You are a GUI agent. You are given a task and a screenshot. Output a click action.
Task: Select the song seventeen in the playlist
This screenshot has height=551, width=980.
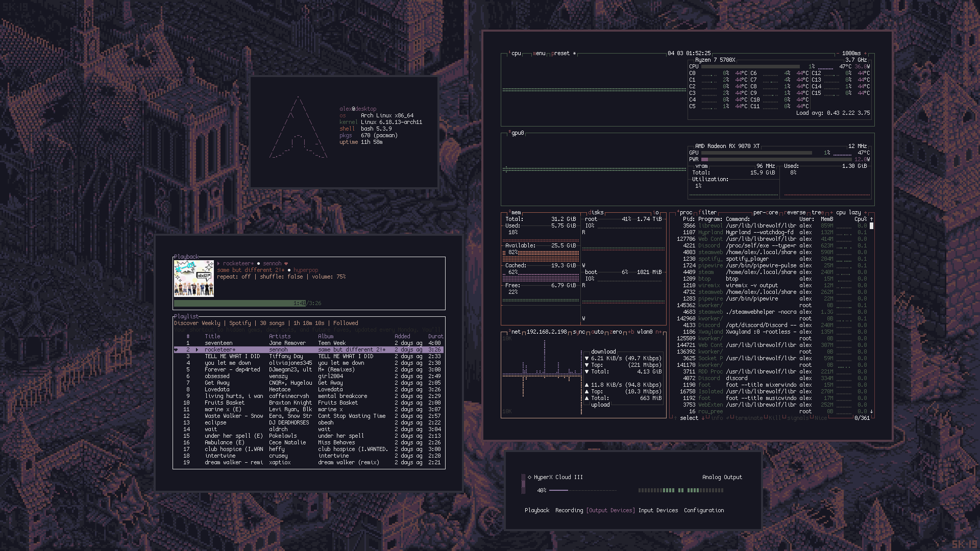(218, 343)
